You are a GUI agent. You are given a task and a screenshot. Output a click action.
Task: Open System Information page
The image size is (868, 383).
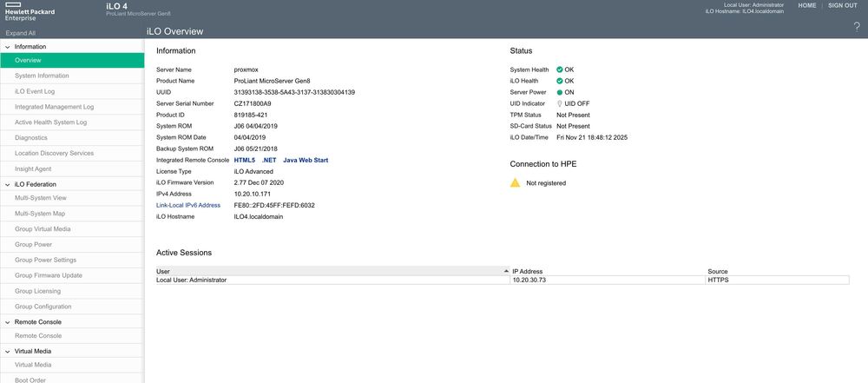click(72, 76)
